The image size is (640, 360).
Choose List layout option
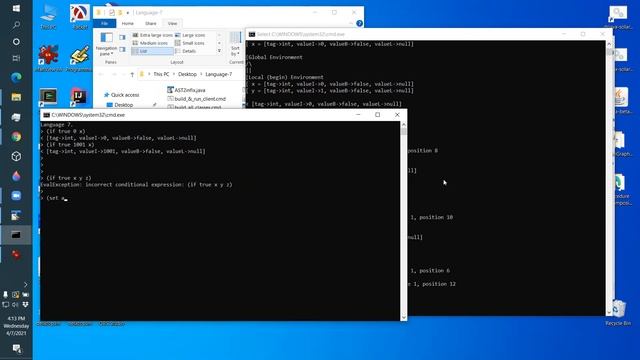[152, 51]
